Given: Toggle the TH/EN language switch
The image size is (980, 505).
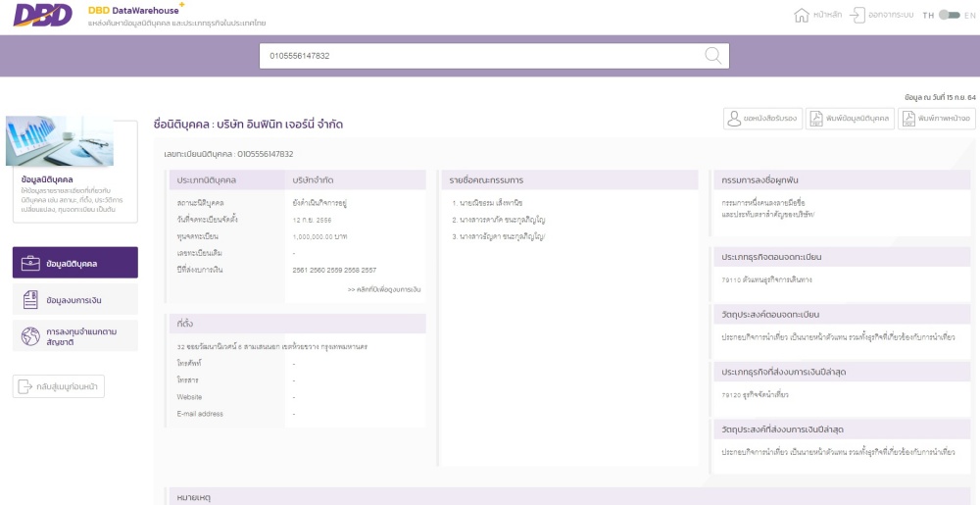Looking at the screenshot, I should (x=949, y=15).
